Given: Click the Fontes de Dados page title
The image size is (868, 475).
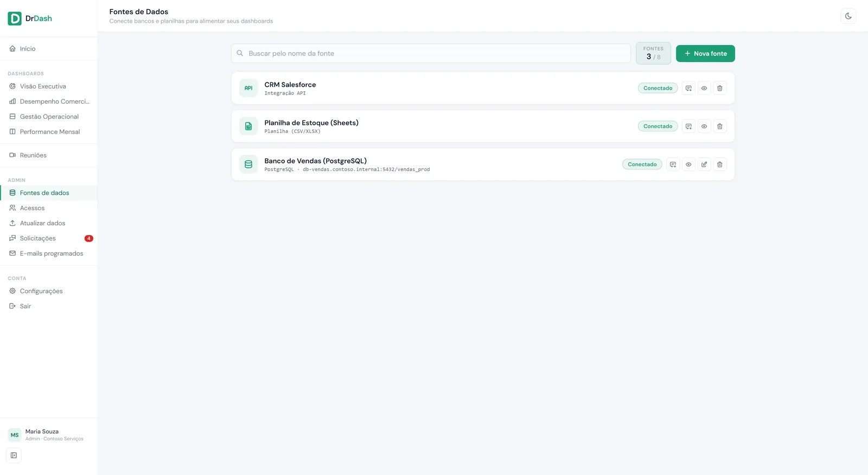Looking at the screenshot, I should pyautogui.click(x=139, y=11).
